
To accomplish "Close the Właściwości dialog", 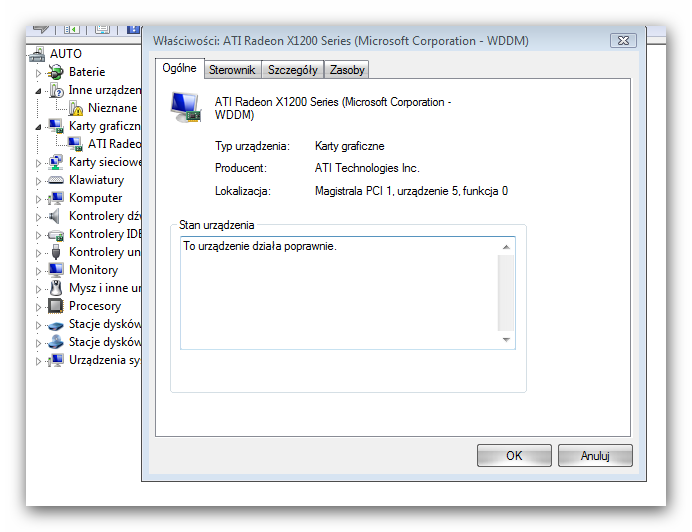I will click(x=623, y=41).
